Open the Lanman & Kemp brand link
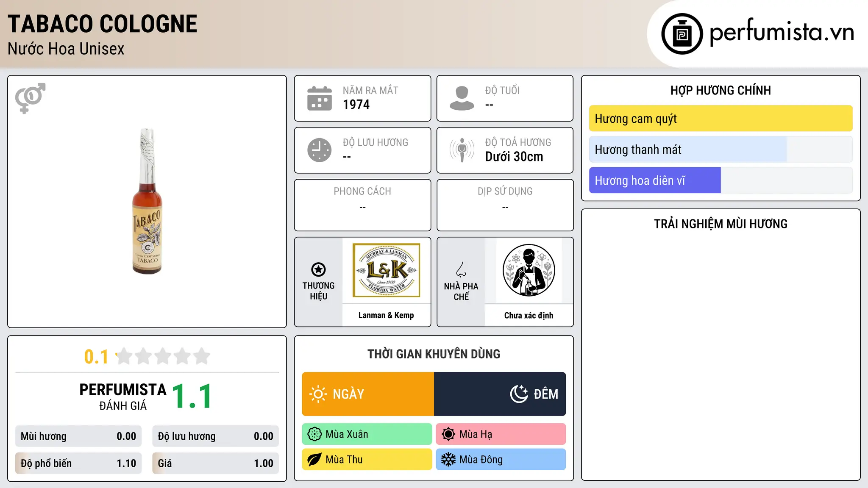This screenshot has width=868, height=488. [x=386, y=315]
